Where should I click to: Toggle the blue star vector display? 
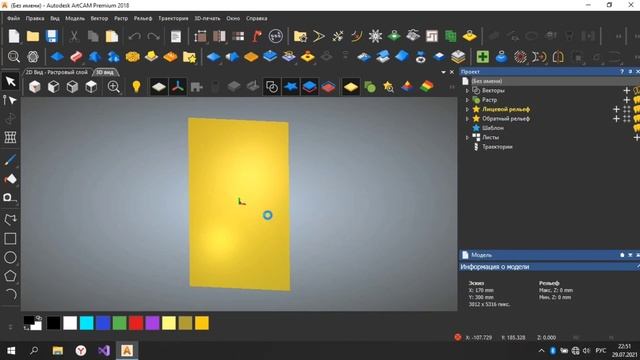tap(291, 87)
